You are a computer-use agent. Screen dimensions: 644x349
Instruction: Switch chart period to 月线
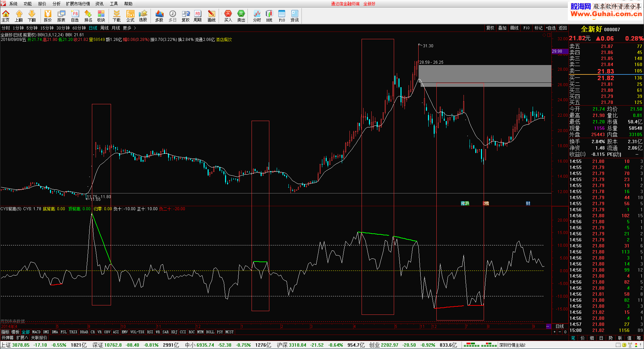(116, 28)
